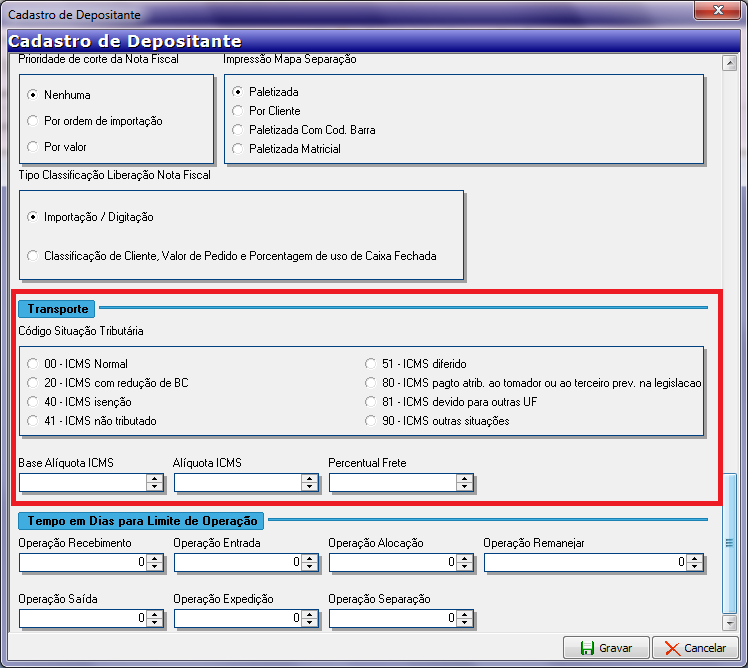Decrease Operação Remanejar days

695,567
